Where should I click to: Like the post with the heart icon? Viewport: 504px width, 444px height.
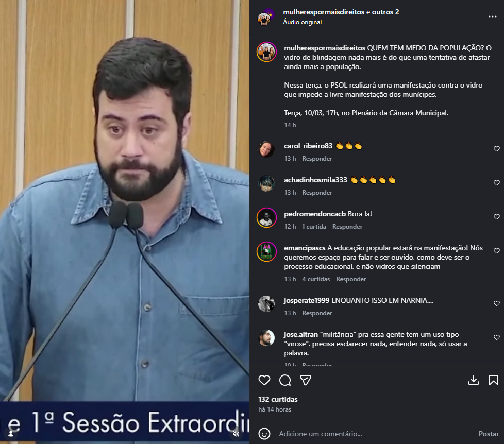click(264, 380)
